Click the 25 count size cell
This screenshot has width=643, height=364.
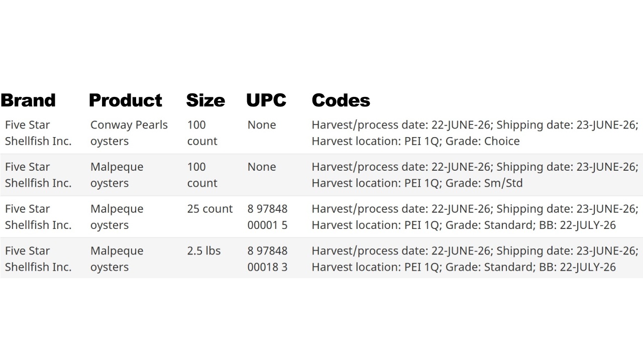pos(210,209)
